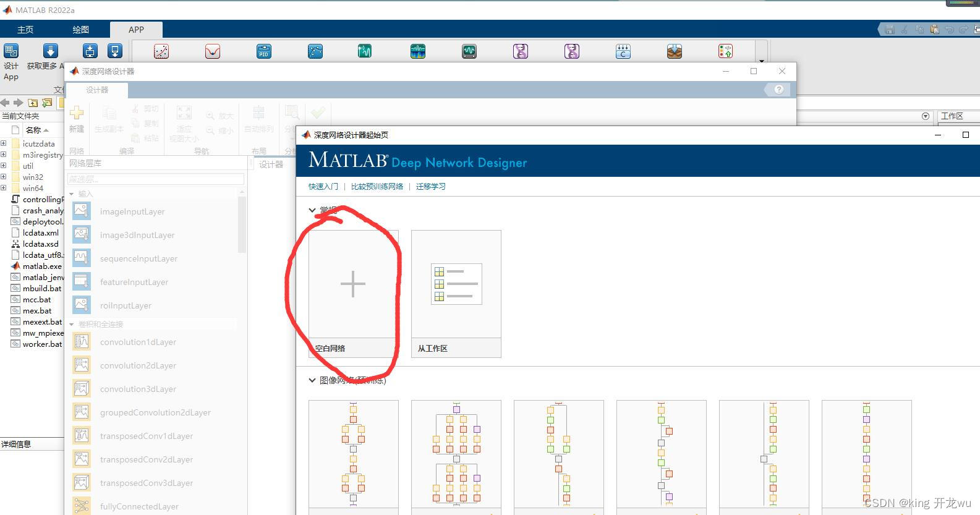
Task: Click the 新建 button in Deep Network Designer
Action: [x=77, y=119]
